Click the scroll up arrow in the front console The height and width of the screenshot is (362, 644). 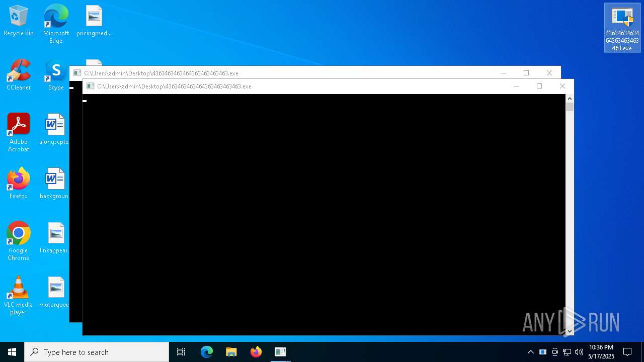pos(570,98)
